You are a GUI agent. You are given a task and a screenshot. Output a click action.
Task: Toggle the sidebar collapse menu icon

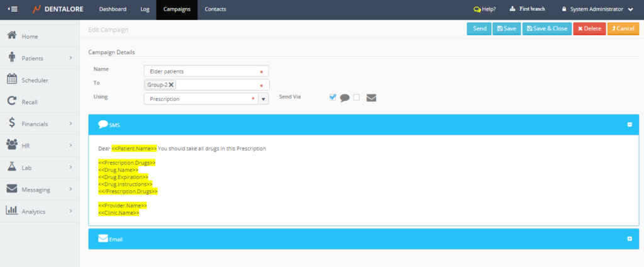point(13,9)
